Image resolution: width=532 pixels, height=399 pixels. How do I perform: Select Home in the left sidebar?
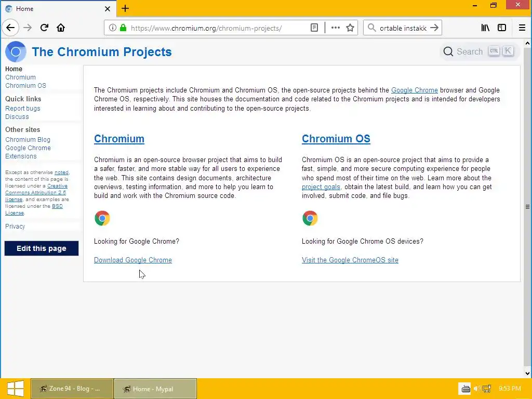pyautogui.click(x=14, y=69)
